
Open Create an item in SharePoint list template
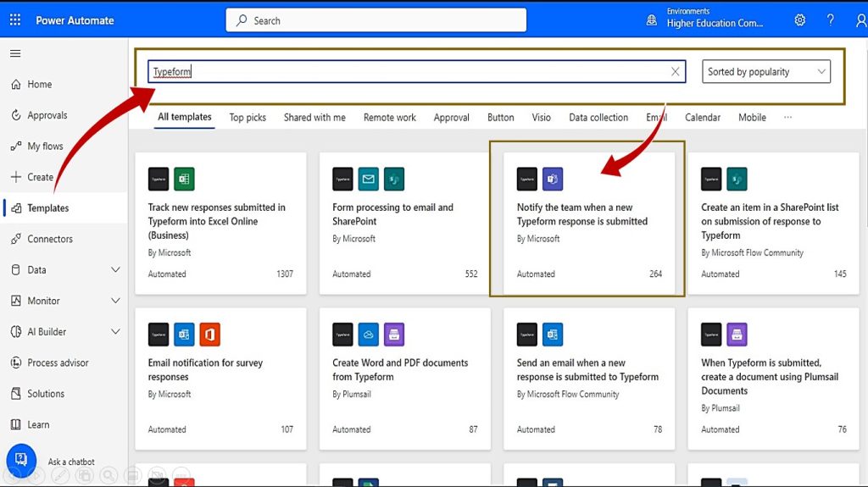(x=773, y=223)
